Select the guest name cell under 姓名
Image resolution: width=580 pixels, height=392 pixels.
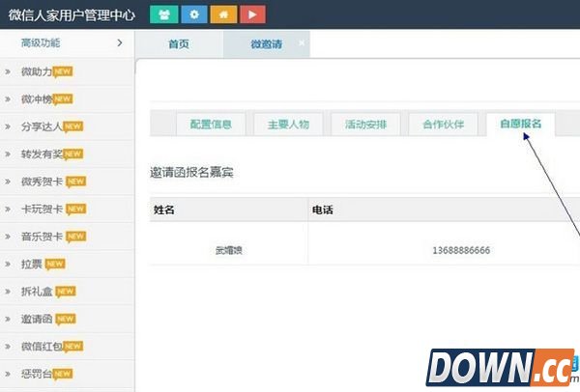tap(228, 250)
